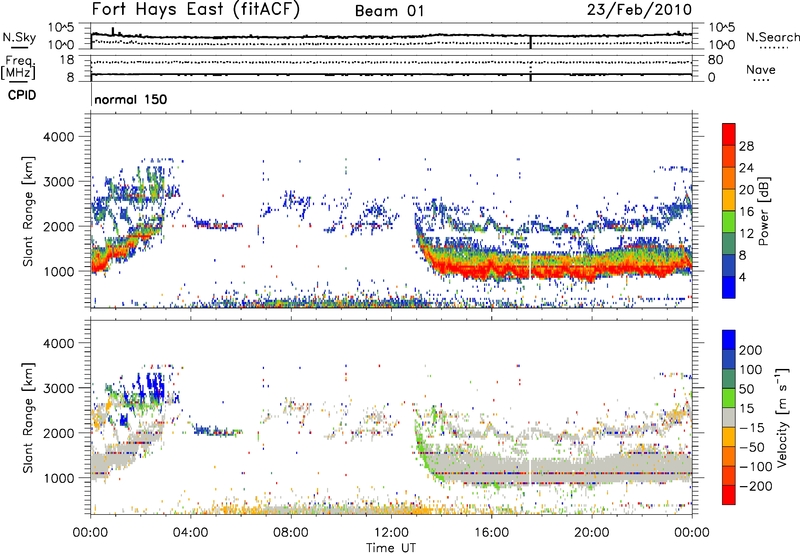Viewport: 800px width, 554px height.
Task: Click the '-50' label on the velocity colorbar
Action: pos(751,447)
